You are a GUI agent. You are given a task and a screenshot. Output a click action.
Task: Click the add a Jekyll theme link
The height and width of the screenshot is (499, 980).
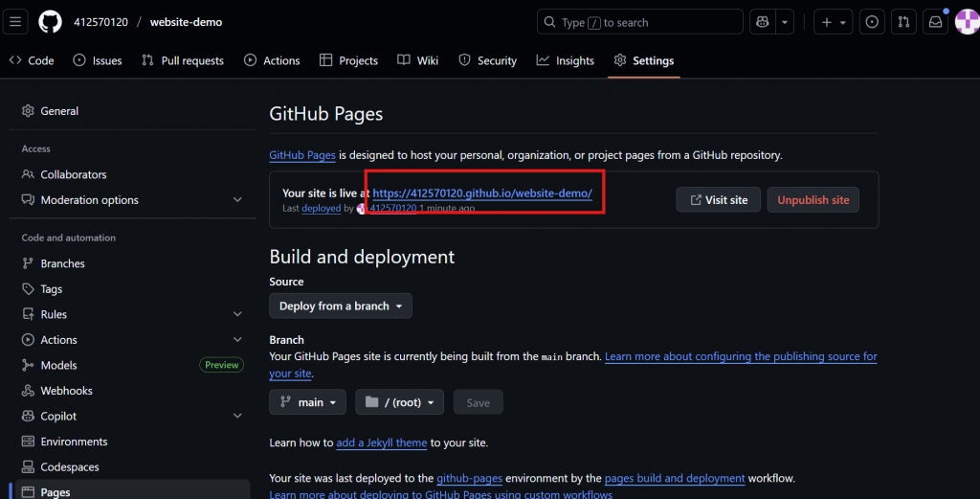[x=382, y=442]
